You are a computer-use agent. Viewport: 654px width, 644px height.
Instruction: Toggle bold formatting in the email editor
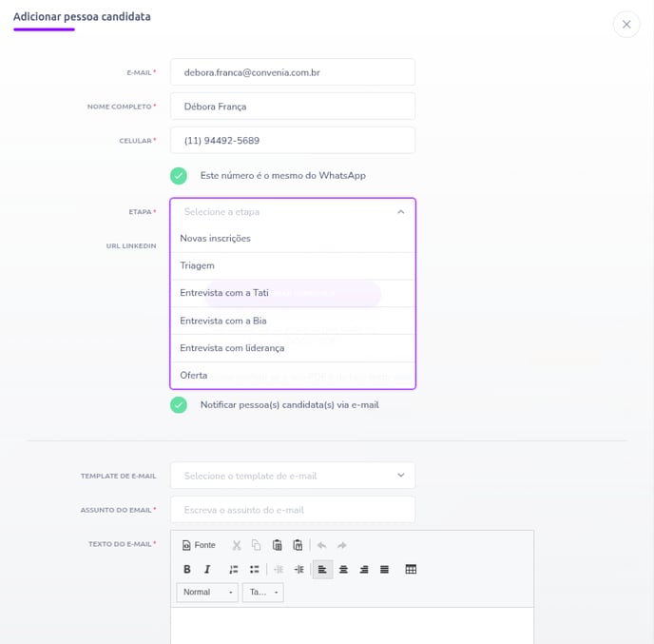(x=187, y=570)
